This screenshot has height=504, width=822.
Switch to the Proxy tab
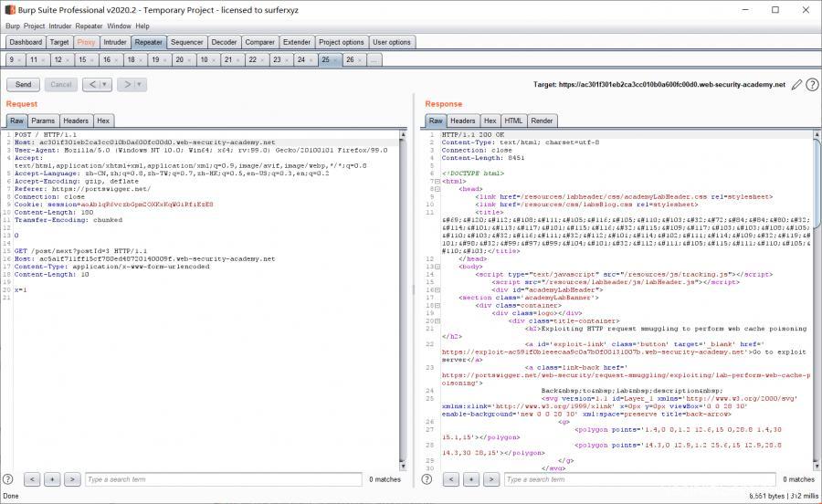coord(86,42)
